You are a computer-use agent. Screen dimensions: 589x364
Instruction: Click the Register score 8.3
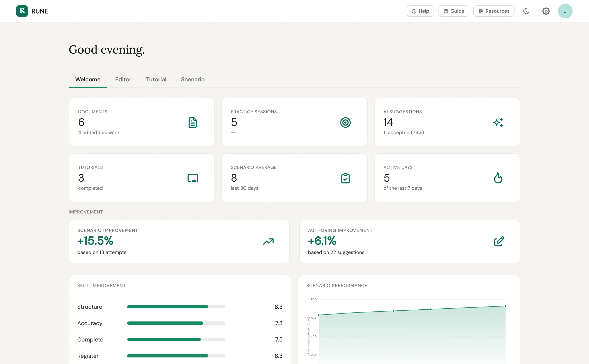[278, 356]
